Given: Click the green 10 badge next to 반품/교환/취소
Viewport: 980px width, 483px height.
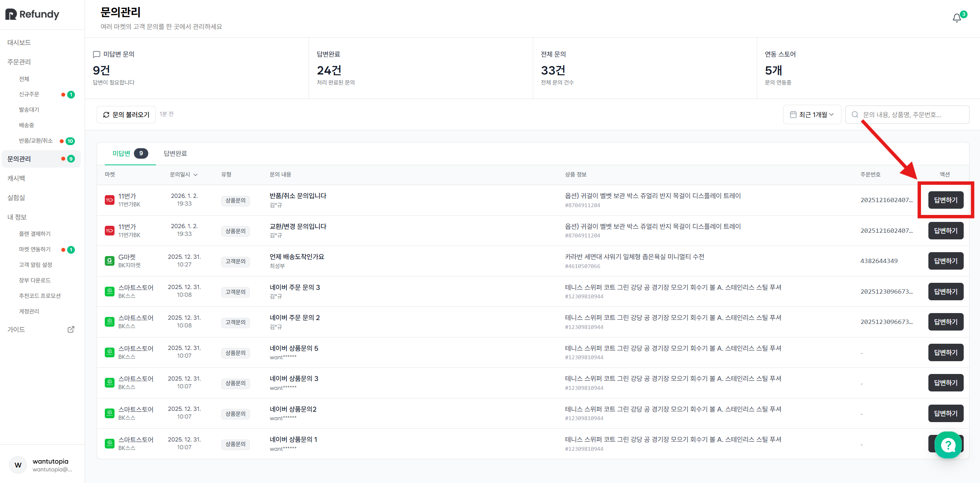Looking at the screenshot, I should pos(70,141).
